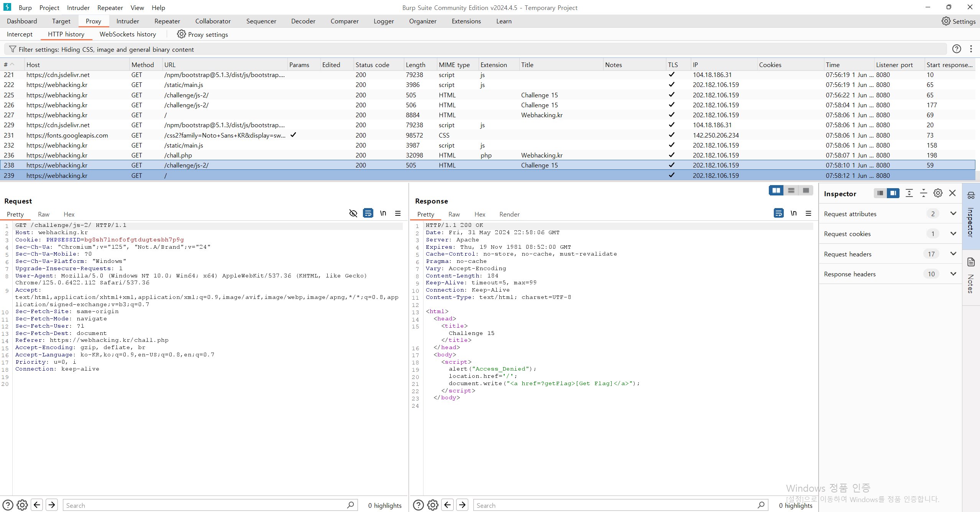The width and height of the screenshot is (980, 512).
Task: Go to previous match in Response search
Action: (x=447, y=505)
